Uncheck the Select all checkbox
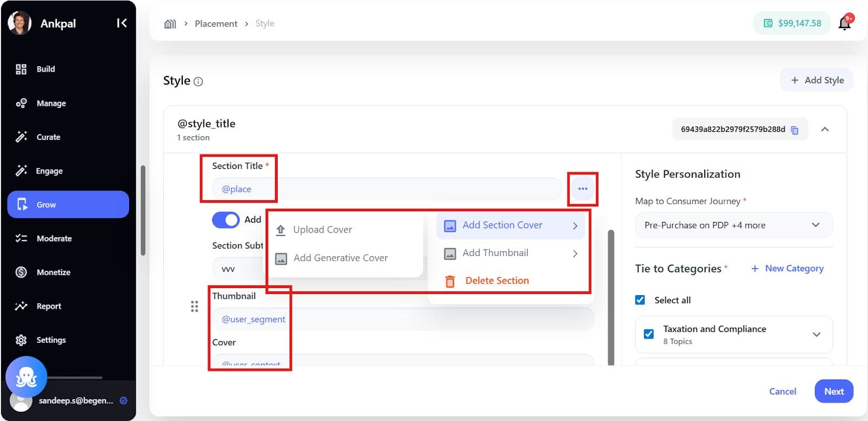 [x=640, y=300]
